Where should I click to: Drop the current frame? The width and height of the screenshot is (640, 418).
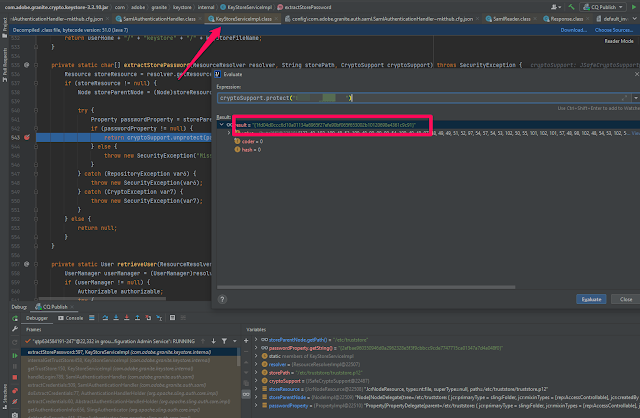point(148,318)
